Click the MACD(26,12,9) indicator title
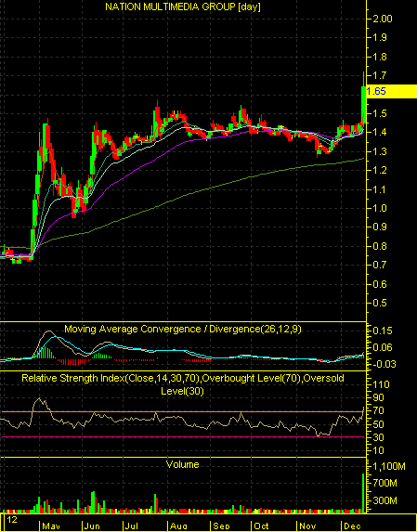Screen dimensions: 417x532 pyautogui.click(x=183, y=329)
